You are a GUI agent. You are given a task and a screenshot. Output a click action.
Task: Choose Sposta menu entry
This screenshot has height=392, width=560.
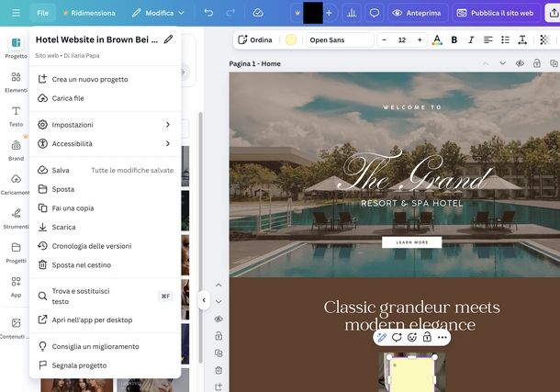[105, 189]
